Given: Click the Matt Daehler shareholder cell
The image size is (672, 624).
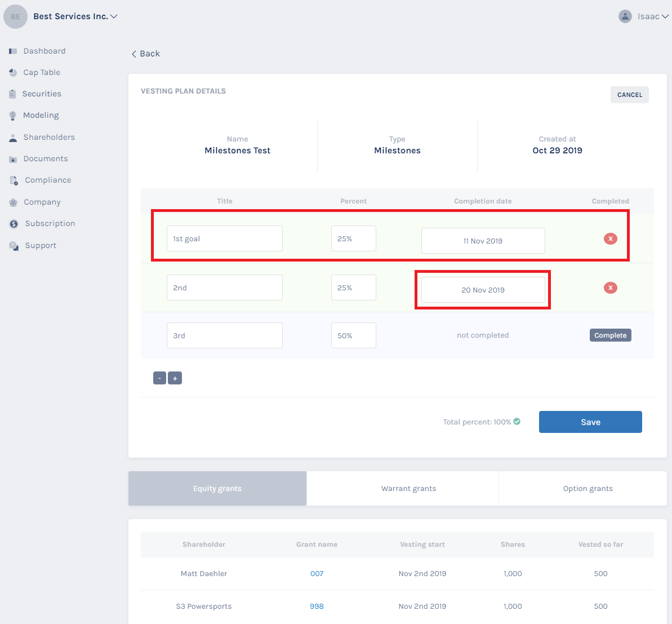Looking at the screenshot, I should (x=203, y=573).
